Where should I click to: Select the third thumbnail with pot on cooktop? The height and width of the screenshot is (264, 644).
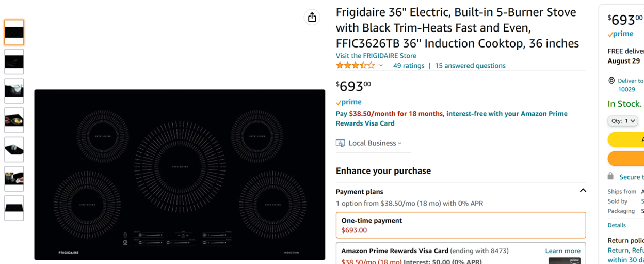[x=14, y=91]
